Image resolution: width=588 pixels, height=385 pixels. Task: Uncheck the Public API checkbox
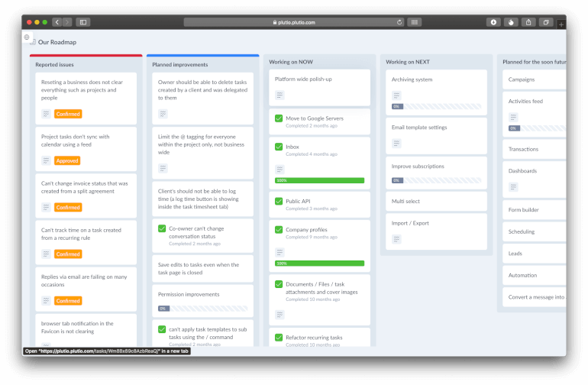tap(279, 201)
